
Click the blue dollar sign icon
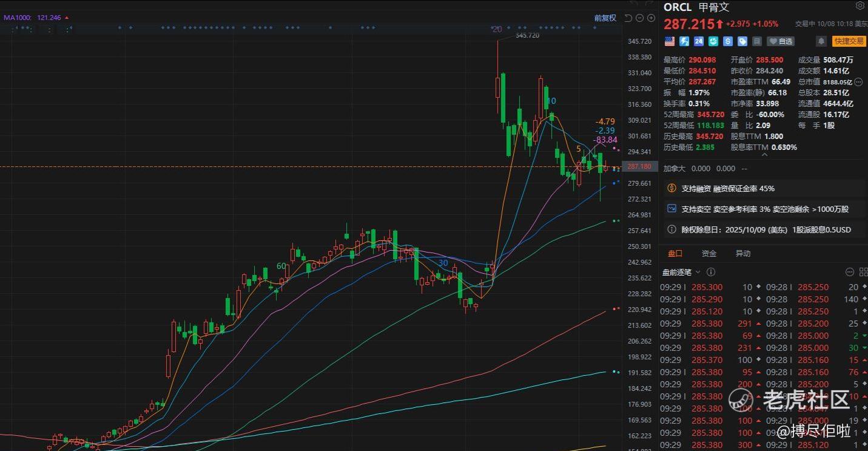(728, 41)
